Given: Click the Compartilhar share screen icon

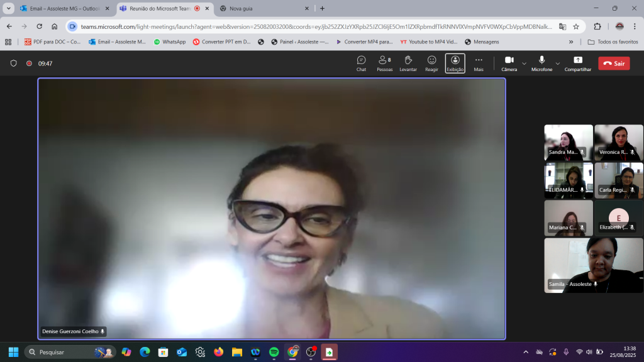Looking at the screenshot, I should pos(577,63).
